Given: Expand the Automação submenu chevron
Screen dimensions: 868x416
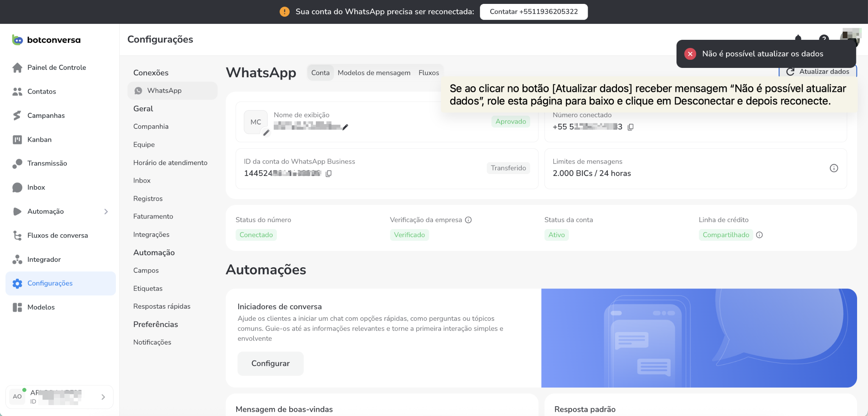Looking at the screenshot, I should [x=106, y=212].
